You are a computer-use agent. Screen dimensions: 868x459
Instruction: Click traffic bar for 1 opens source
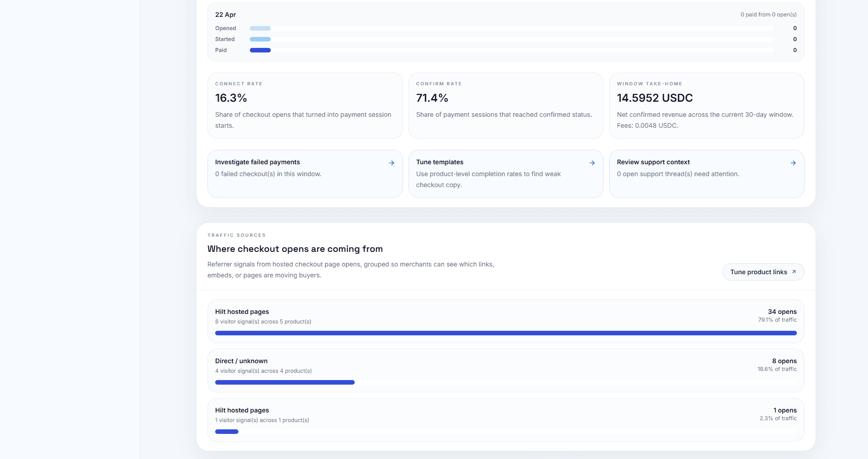coord(506,432)
